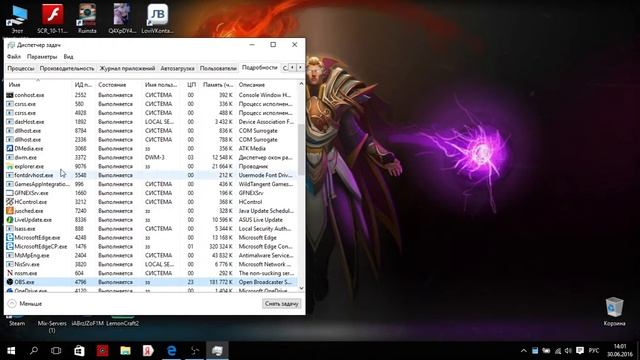Select the dasHost.exe process
The height and width of the screenshot is (360, 640).
click(x=151, y=122)
